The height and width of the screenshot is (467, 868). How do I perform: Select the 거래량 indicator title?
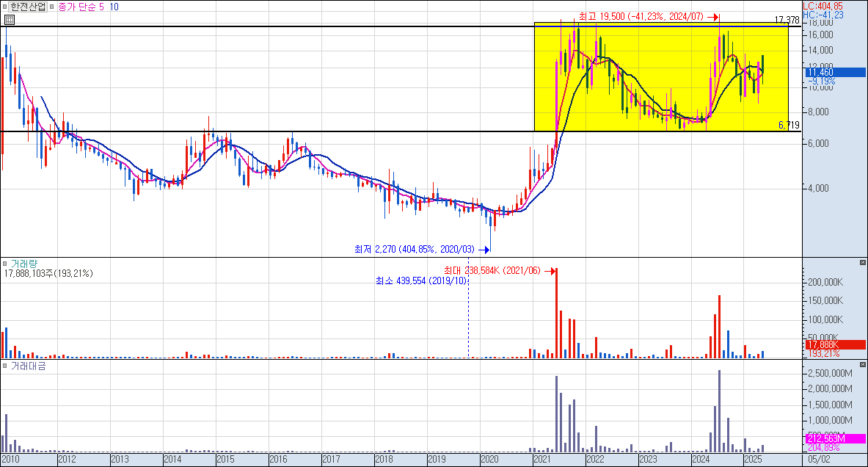(23, 264)
